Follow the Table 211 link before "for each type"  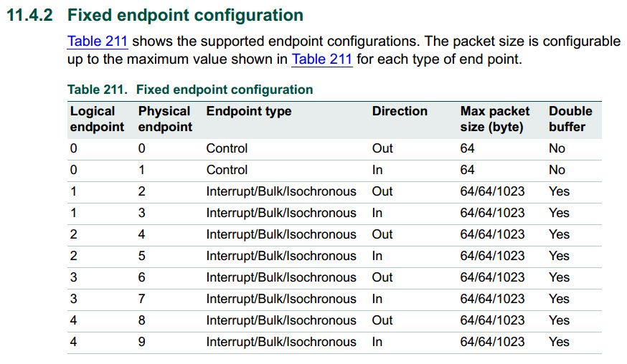coord(321,59)
